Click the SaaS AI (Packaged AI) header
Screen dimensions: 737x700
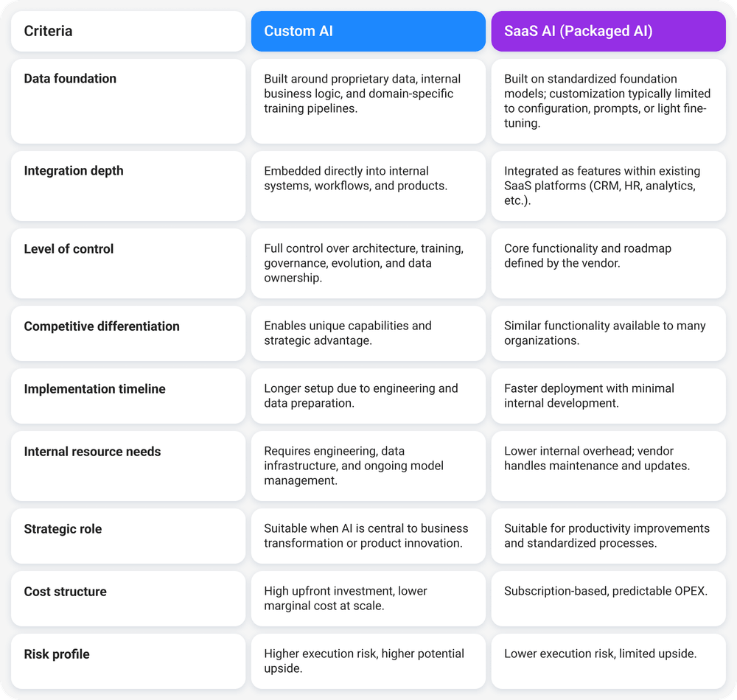[608, 31]
